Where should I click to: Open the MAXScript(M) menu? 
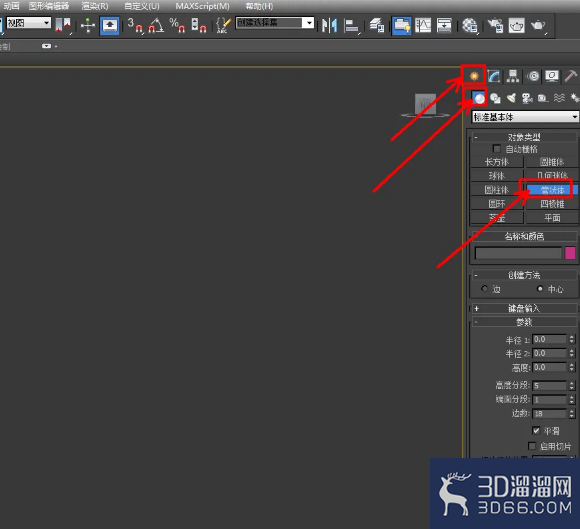click(x=202, y=6)
